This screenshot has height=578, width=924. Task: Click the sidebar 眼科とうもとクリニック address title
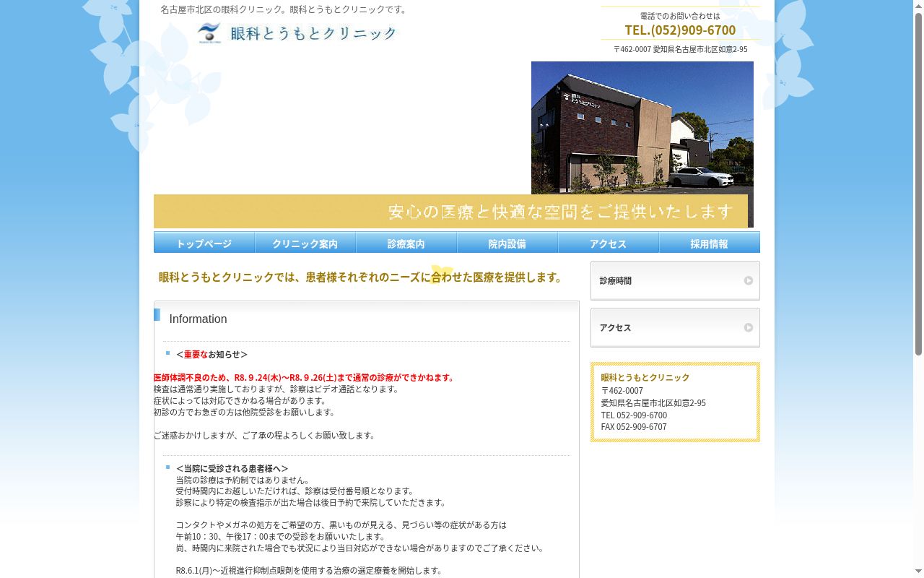click(645, 377)
